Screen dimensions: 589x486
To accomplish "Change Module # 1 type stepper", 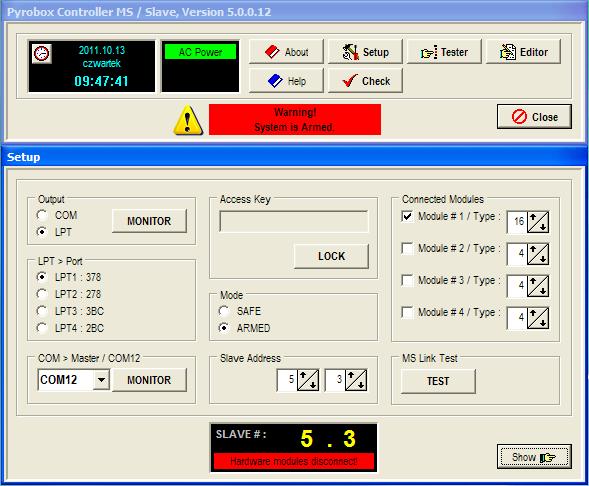I will click(538, 222).
